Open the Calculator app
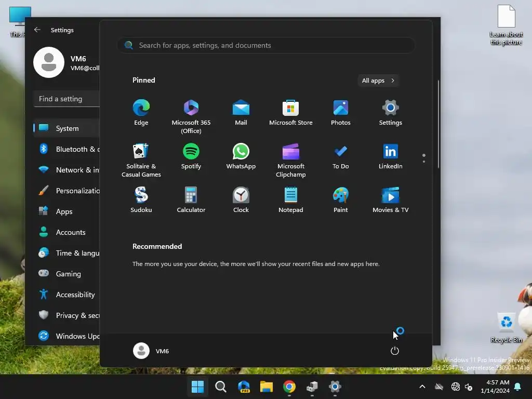Viewport: 532px width, 399px height. [191, 200]
